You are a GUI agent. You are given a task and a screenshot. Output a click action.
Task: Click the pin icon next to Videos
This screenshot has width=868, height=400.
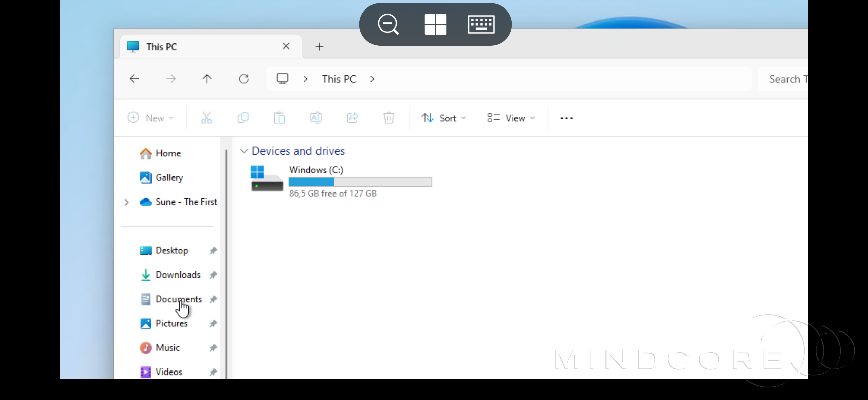[x=213, y=372]
